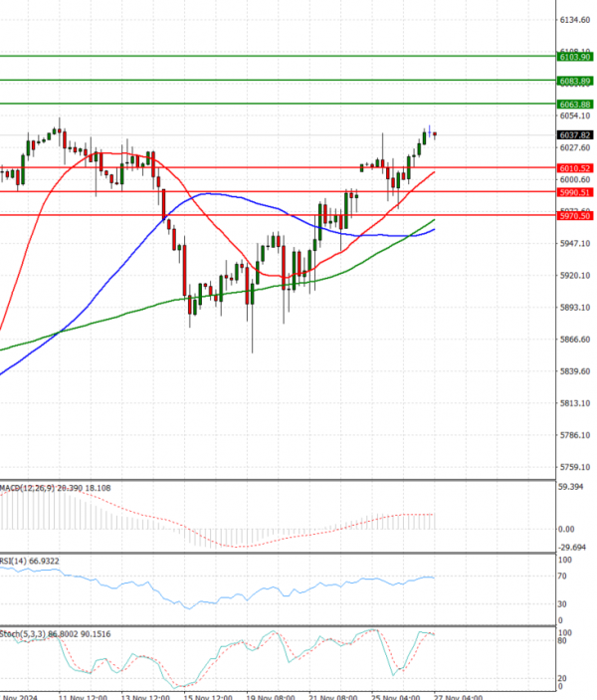Image resolution: width=597 pixels, height=700 pixels.
Task: Click the 25 Nov 04:00 time axis label
Action: [x=395, y=697]
